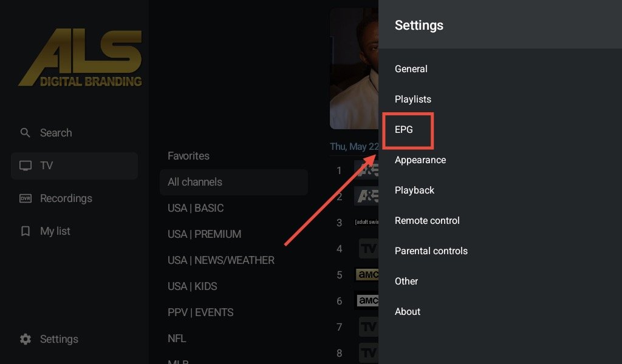Click the video preview thumbnail
Image resolution: width=622 pixels, height=364 pixels.
pyautogui.click(x=354, y=68)
